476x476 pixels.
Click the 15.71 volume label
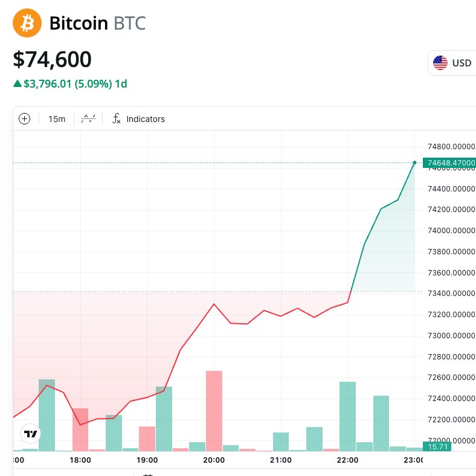[437, 446]
